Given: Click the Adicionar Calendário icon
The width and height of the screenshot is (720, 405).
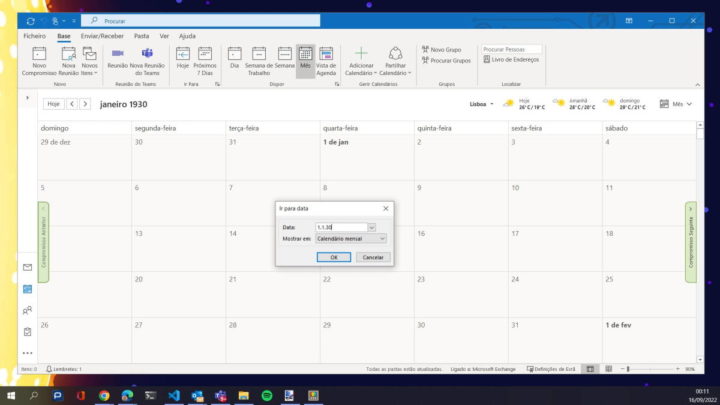Looking at the screenshot, I should point(361,54).
